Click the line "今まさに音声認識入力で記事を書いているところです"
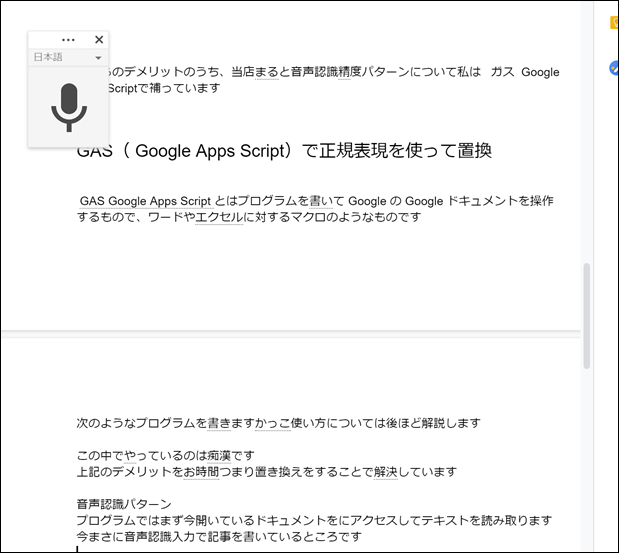 (219, 536)
